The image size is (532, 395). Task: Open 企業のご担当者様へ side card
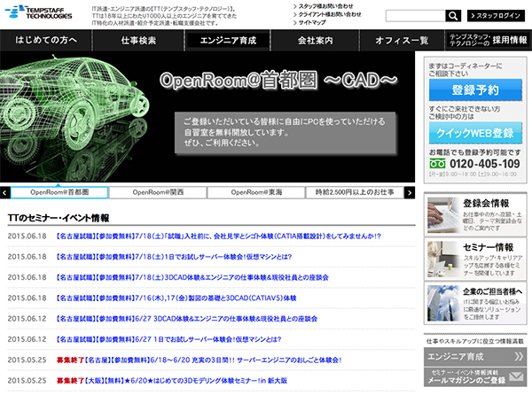pyautogui.click(x=475, y=304)
